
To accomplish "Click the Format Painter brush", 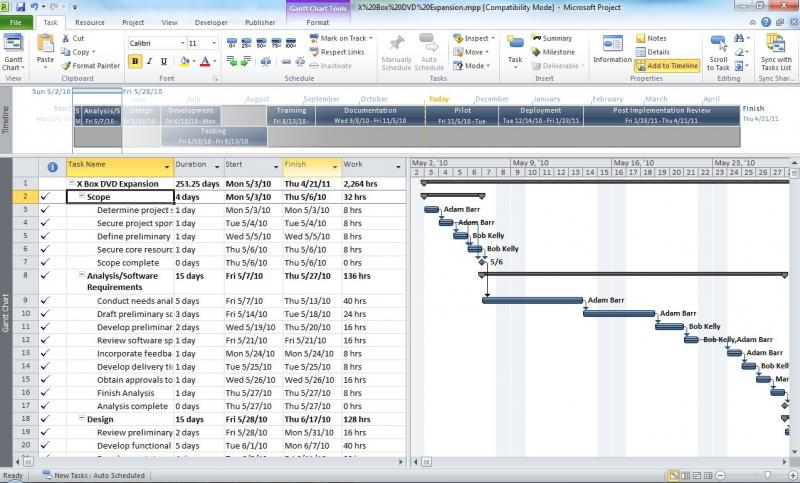I will (x=90, y=66).
